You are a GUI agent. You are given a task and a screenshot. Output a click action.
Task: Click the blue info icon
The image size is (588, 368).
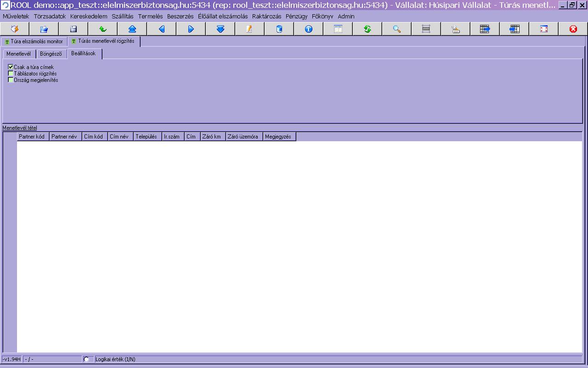click(x=309, y=29)
